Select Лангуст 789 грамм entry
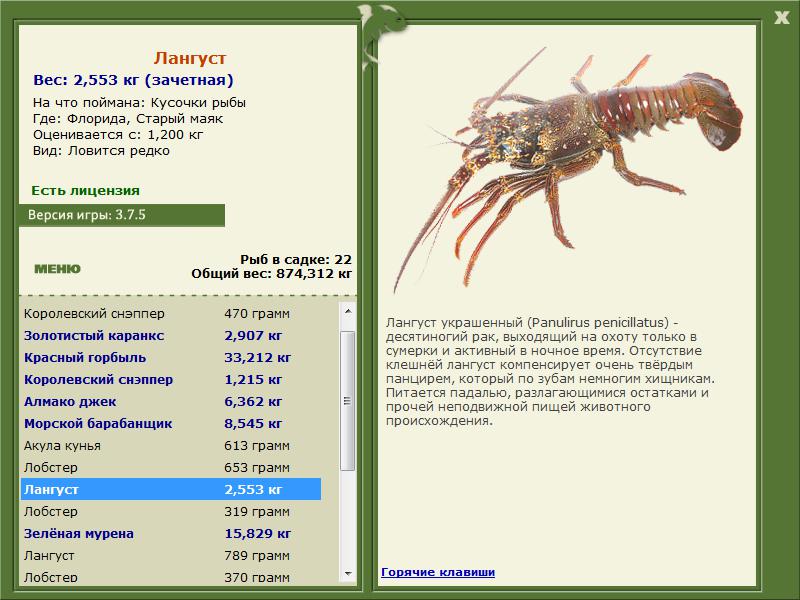 pos(171,555)
